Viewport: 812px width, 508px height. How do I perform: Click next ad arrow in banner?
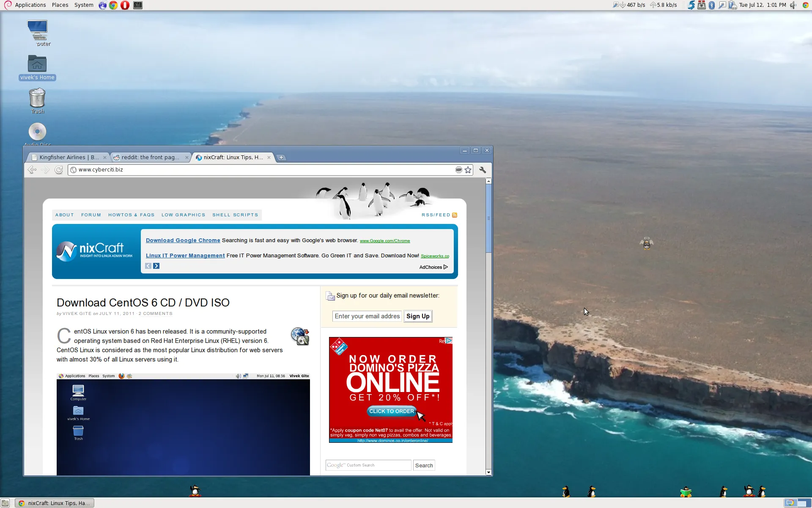[x=156, y=266]
